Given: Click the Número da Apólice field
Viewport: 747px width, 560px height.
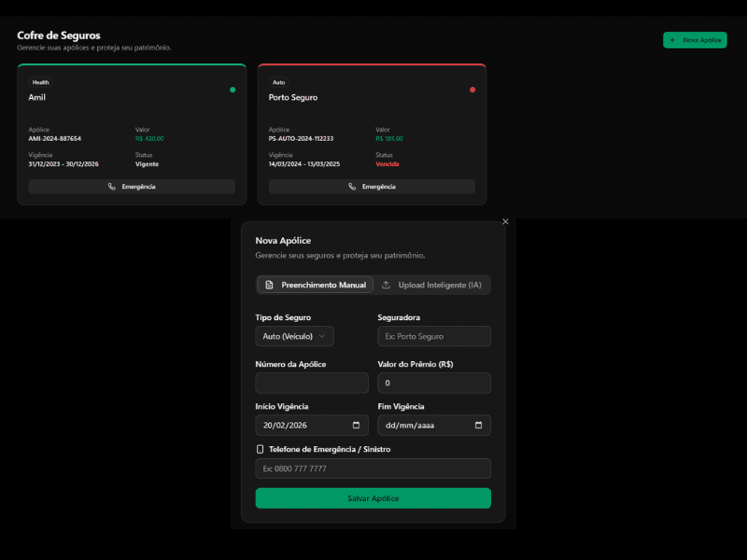Looking at the screenshot, I should coord(312,383).
